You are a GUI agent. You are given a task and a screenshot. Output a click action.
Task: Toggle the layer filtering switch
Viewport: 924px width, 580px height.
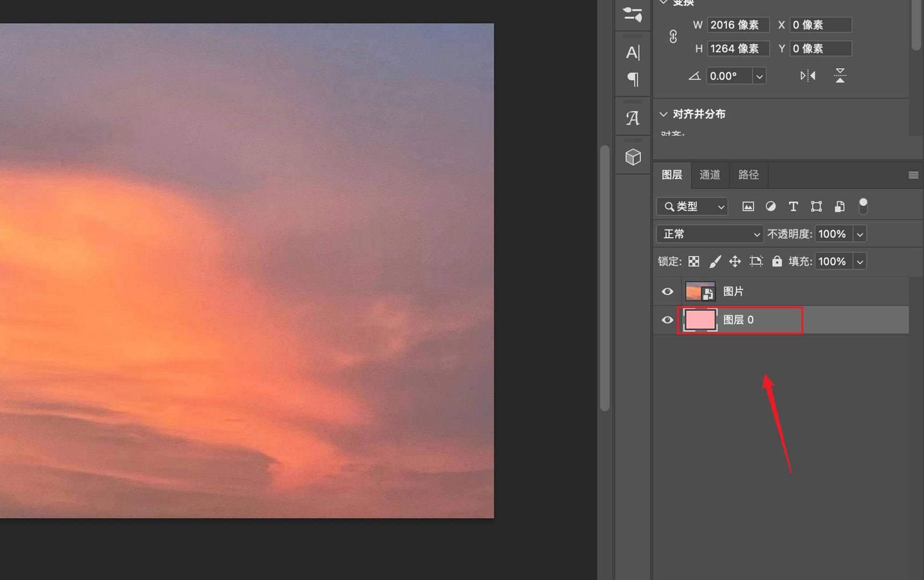pos(863,205)
